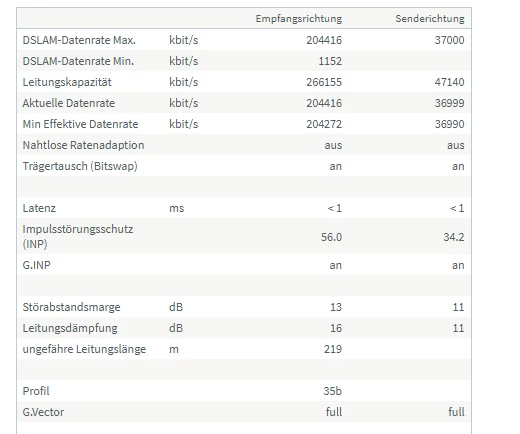This screenshot has height=434, width=520.
Task: Click the Trägertausch (Bitswap) label
Action: click(80, 166)
